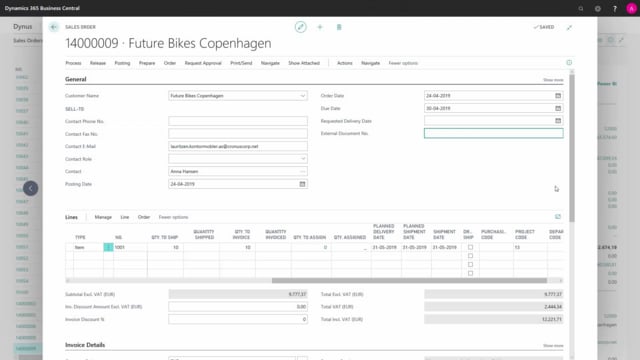
Task: Delete the order with trash icon
Action: coord(339,27)
